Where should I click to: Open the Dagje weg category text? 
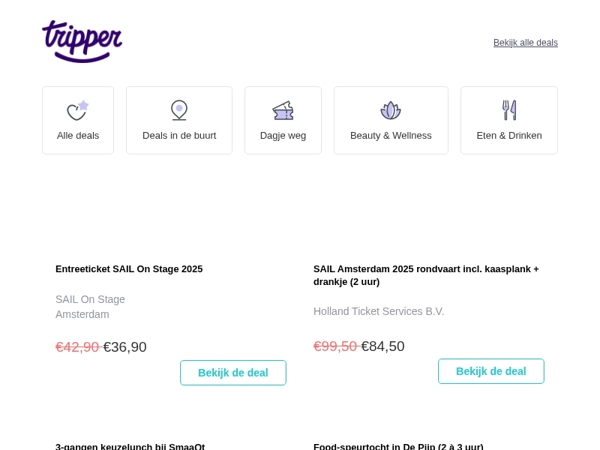283,136
